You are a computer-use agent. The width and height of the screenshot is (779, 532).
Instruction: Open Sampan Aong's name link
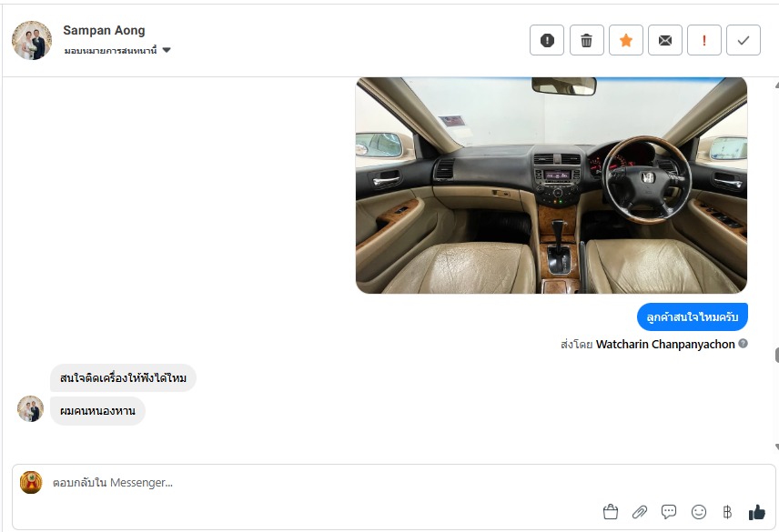click(x=104, y=30)
